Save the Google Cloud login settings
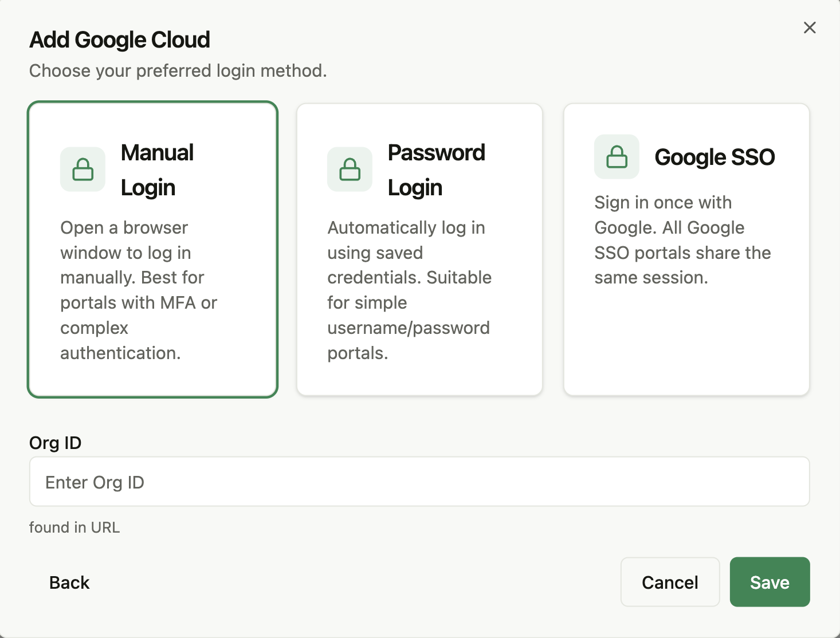840x638 pixels. pos(770,582)
